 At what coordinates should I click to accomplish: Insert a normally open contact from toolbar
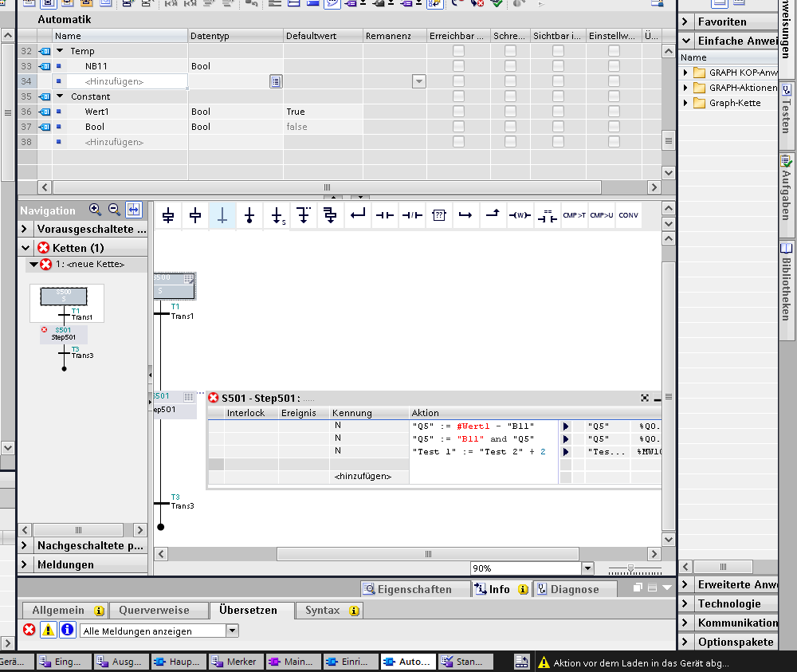(x=385, y=215)
